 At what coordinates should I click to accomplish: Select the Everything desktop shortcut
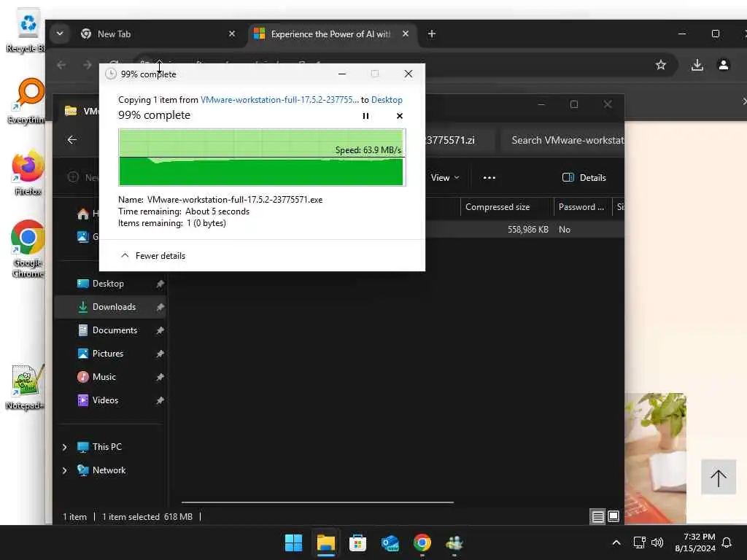point(28,101)
